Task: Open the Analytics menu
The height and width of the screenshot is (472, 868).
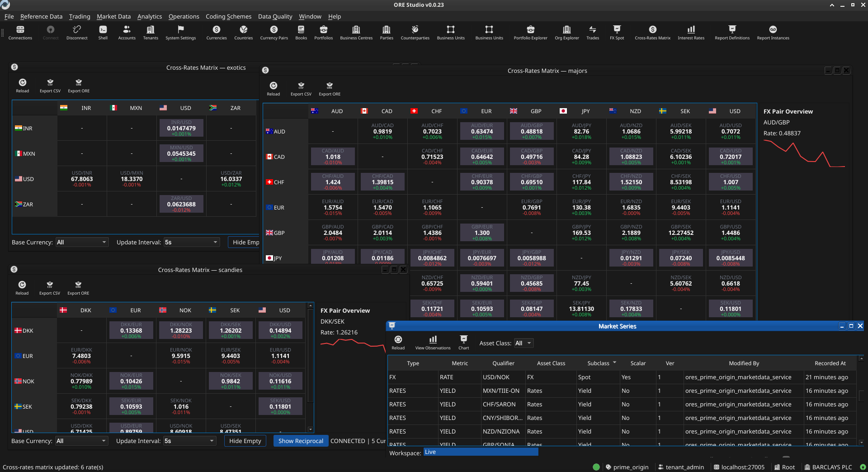Action: coord(150,16)
